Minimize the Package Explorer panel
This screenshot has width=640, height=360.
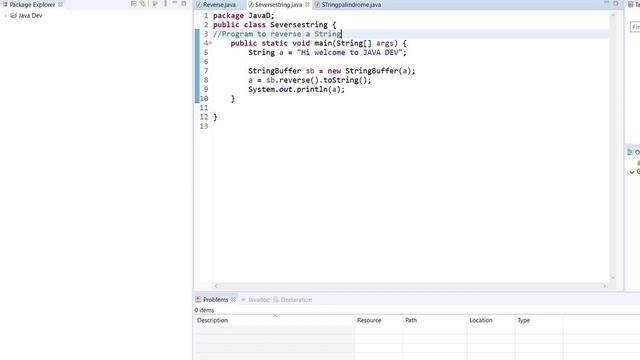point(175,3)
